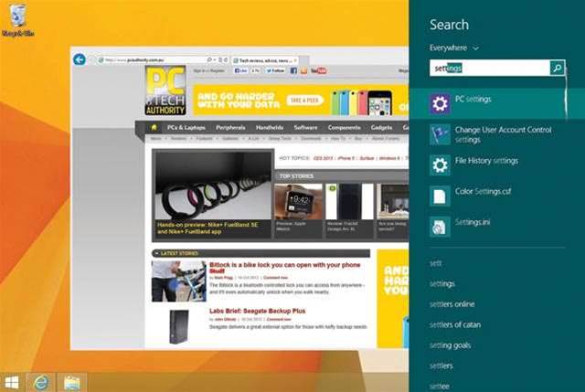The width and height of the screenshot is (585, 392).
Task: Click the search text field containing settings
Action: [x=490, y=68]
